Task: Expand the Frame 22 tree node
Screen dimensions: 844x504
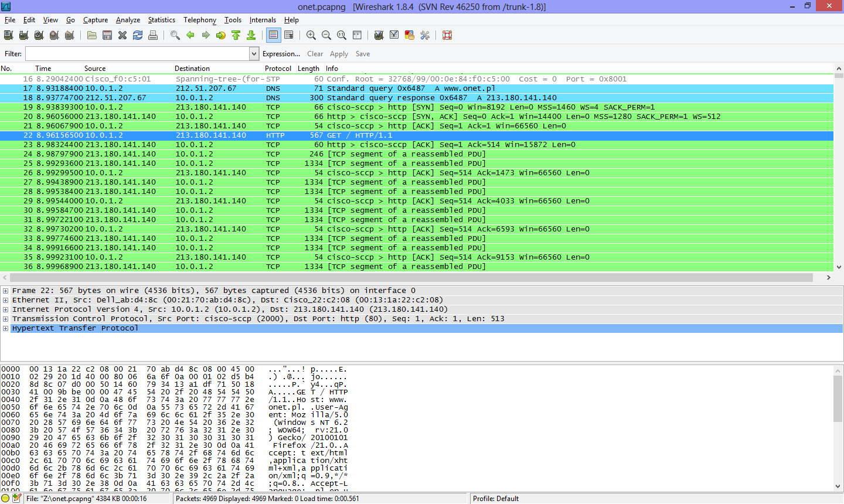Action: pos(5,291)
